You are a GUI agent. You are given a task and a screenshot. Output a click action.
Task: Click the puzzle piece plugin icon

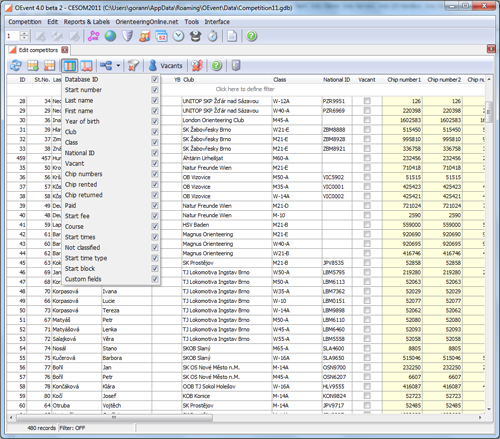(x=197, y=66)
